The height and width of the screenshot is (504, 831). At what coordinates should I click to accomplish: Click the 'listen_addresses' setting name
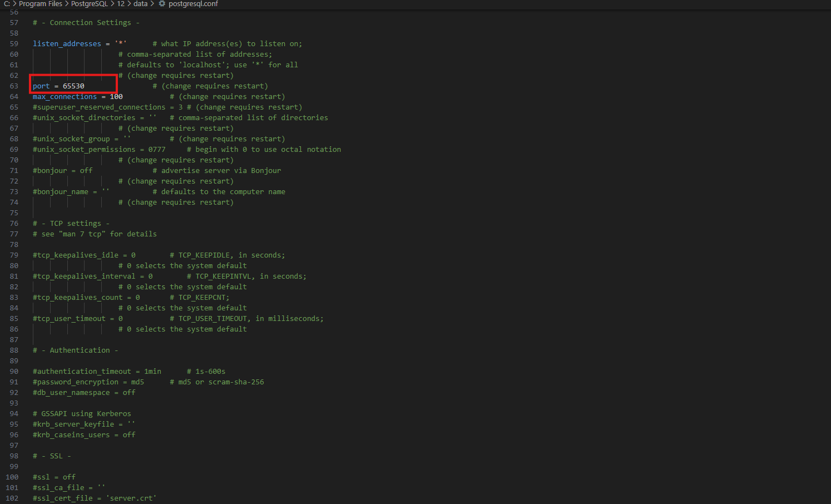click(67, 44)
